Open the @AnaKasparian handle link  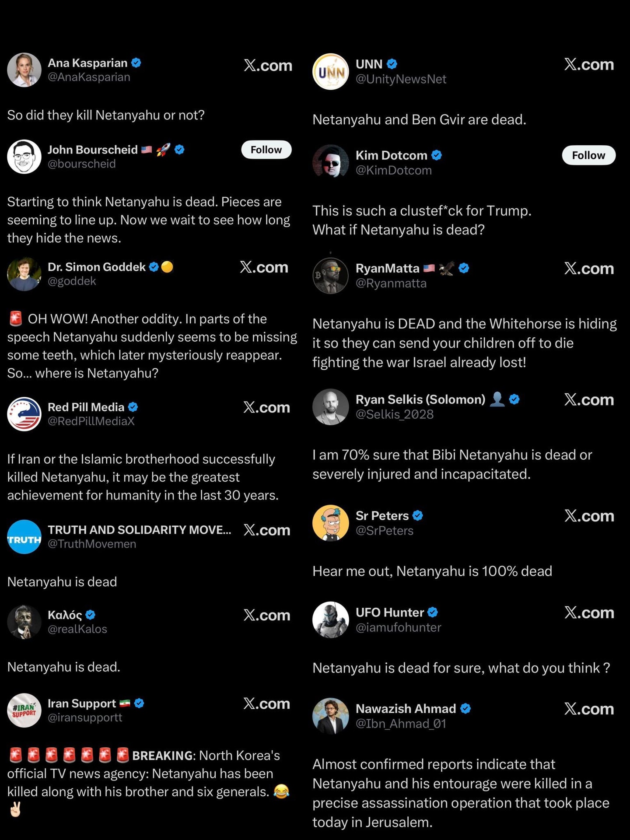pyautogui.click(x=89, y=77)
